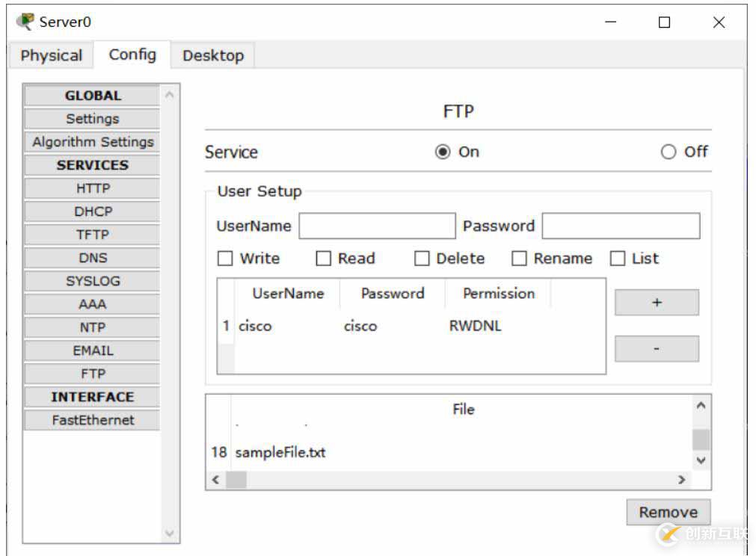
Task: Check the Delete permission box
Action: (x=422, y=259)
